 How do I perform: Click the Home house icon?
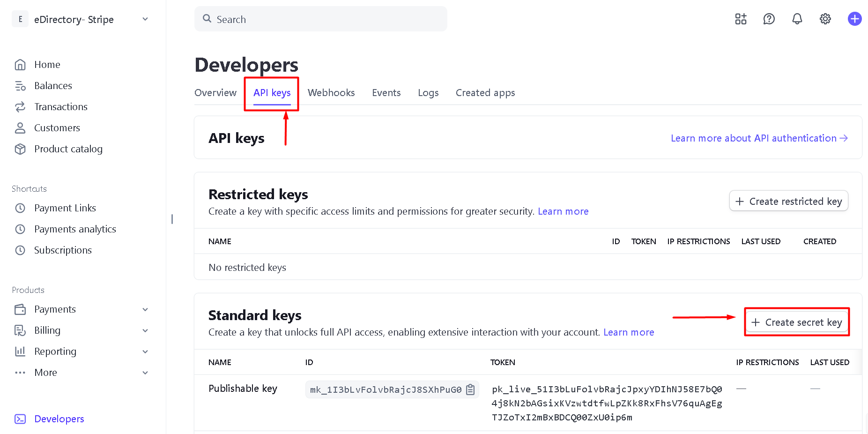[x=20, y=65]
